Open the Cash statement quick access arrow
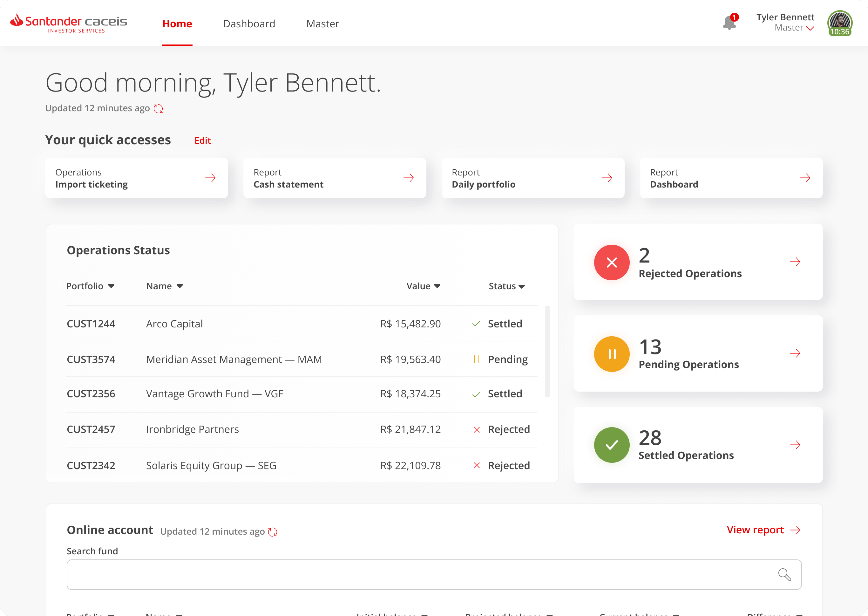The image size is (868, 616). [x=409, y=178]
